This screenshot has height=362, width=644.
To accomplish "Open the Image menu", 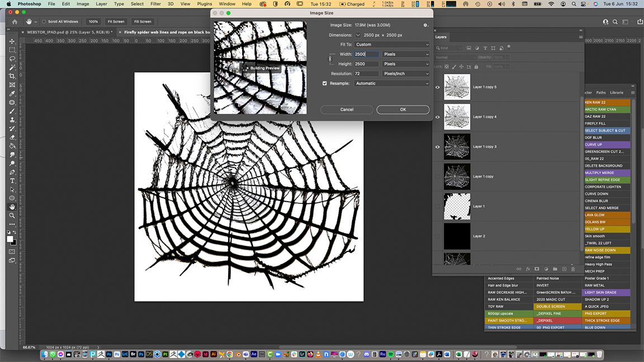I will tap(83, 3).
